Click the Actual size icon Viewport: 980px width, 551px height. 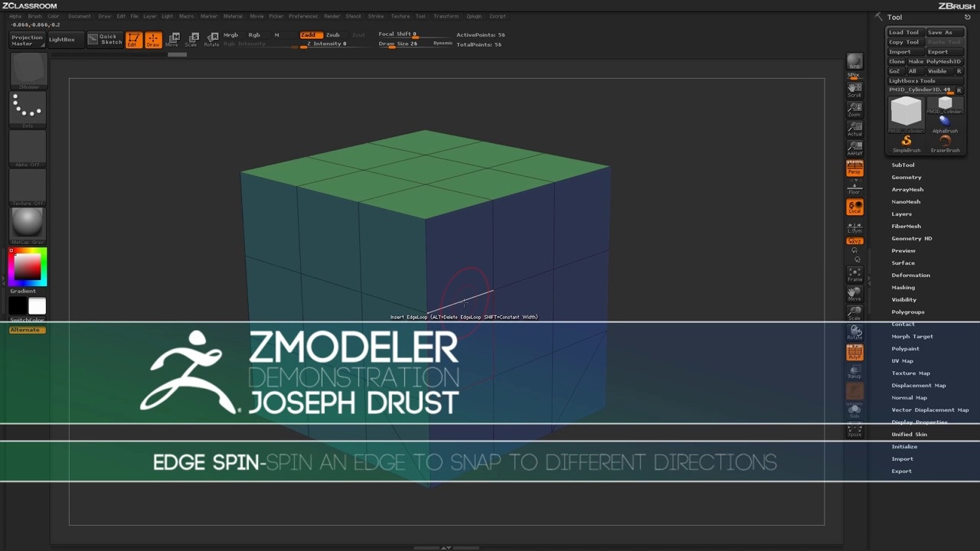[x=854, y=129]
